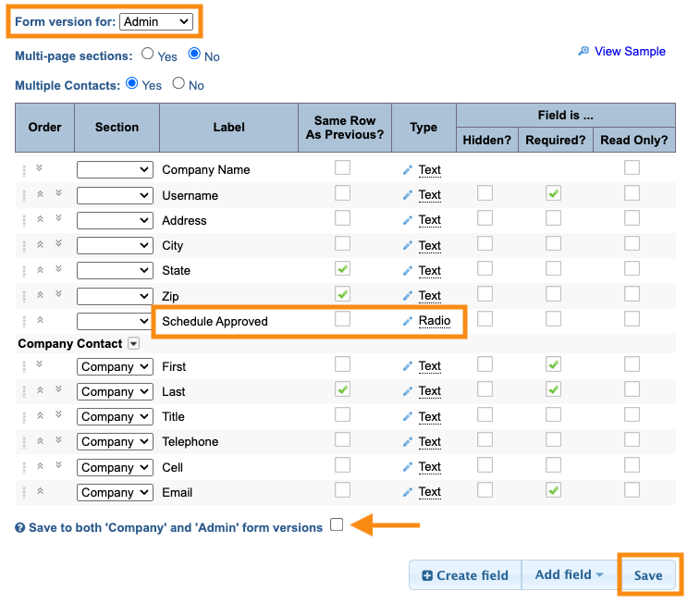Open the Company section dropdown for Telephone
Viewport: 700px width, 616px height.
[115, 442]
